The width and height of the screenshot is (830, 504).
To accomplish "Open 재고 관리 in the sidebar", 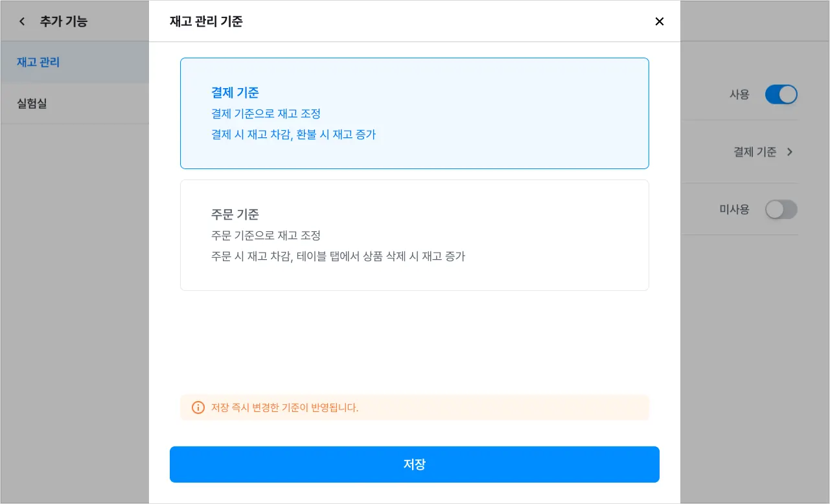I will [38, 62].
